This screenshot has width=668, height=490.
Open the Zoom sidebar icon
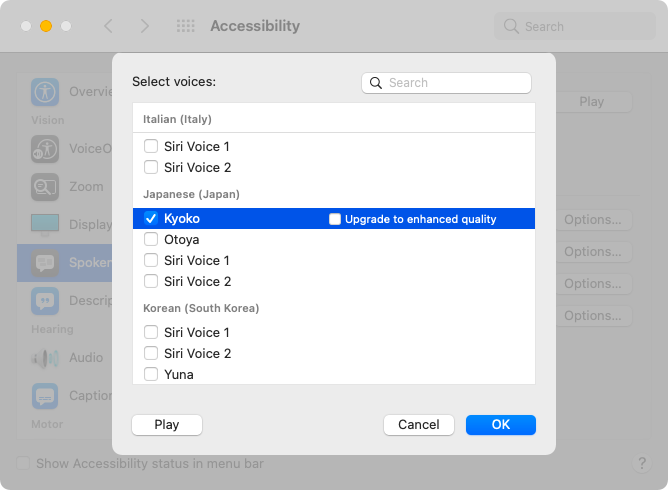[45, 187]
